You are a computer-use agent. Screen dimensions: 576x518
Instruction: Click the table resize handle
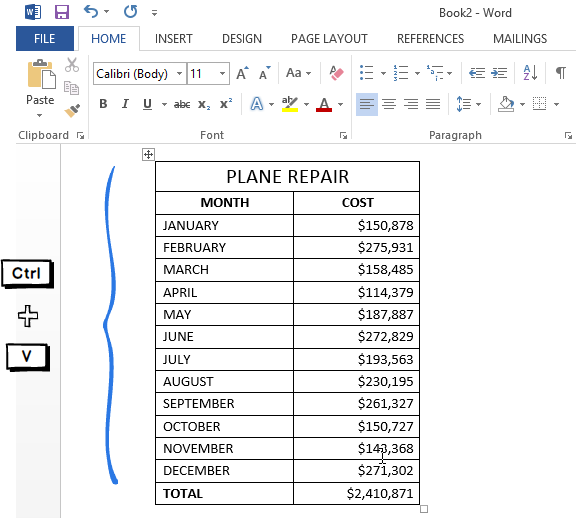pos(424,509)
